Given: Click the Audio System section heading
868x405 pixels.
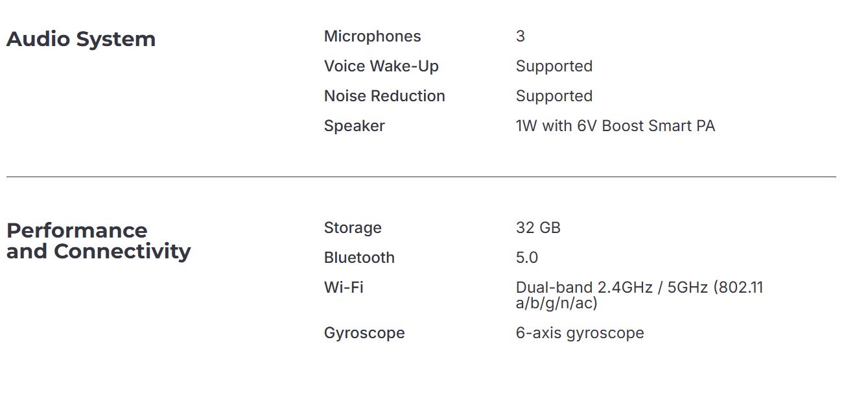Looking at the screenshot, I should (81, 40).
